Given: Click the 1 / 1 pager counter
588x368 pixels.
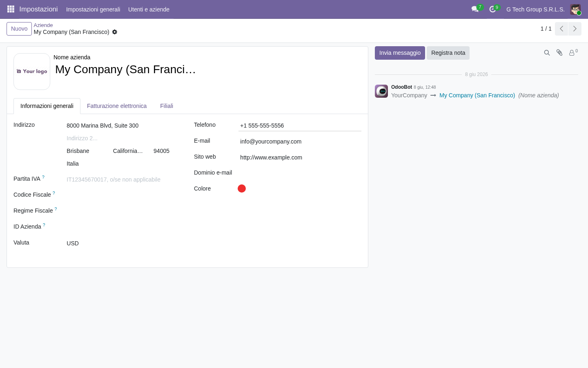Looking at the screenshot, I should tap(546, 29).
